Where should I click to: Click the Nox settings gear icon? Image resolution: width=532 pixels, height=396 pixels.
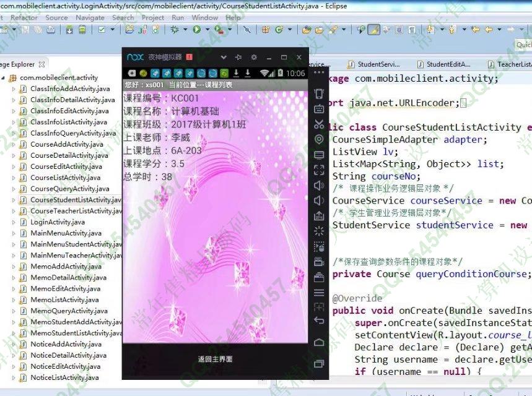253,57
